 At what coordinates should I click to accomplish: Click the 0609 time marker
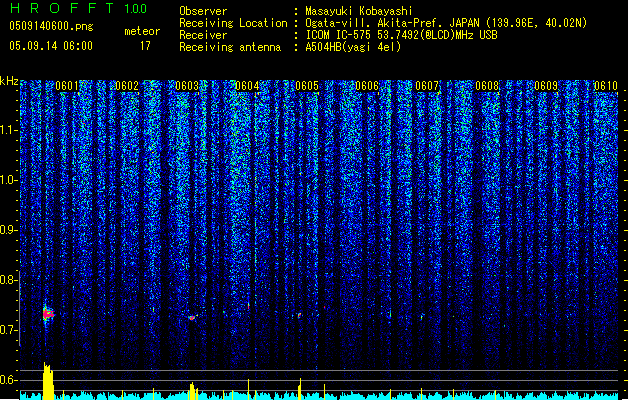coord(546,86)
